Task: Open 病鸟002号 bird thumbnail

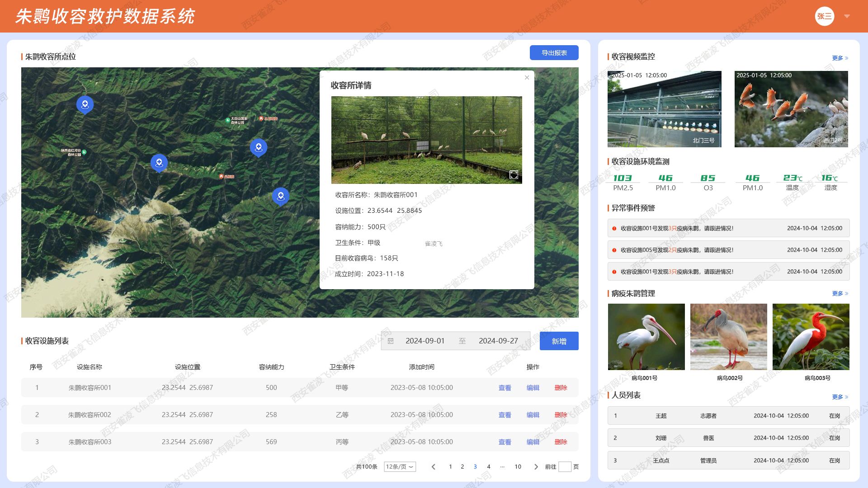Action: click(728, 337)
